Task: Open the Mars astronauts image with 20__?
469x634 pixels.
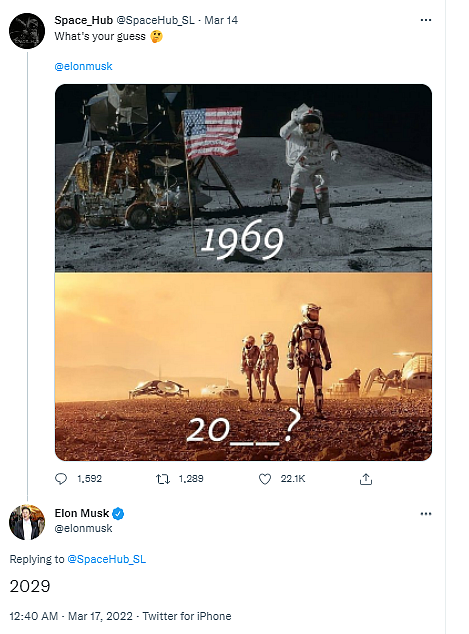Action: tap(243, 367)
